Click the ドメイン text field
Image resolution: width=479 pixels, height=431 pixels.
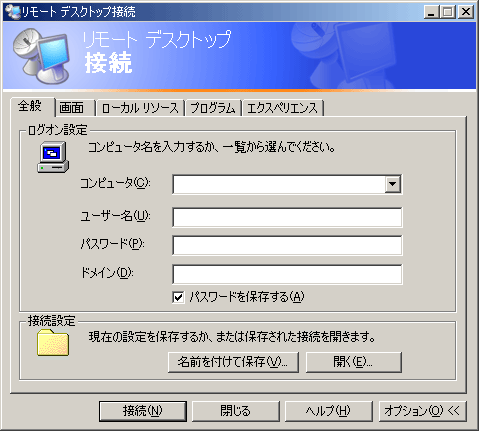[x=287, y=274]
